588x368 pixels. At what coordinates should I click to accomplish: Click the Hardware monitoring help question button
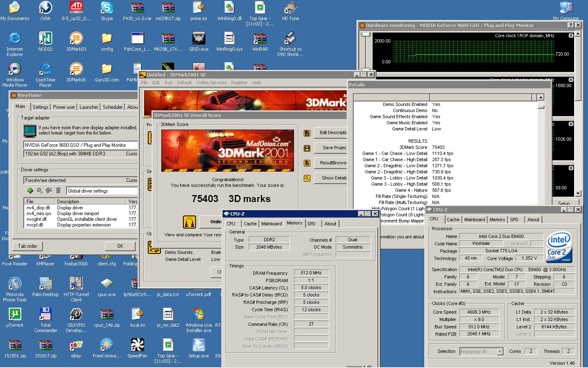pyautogui.click(x=571, y=25)
